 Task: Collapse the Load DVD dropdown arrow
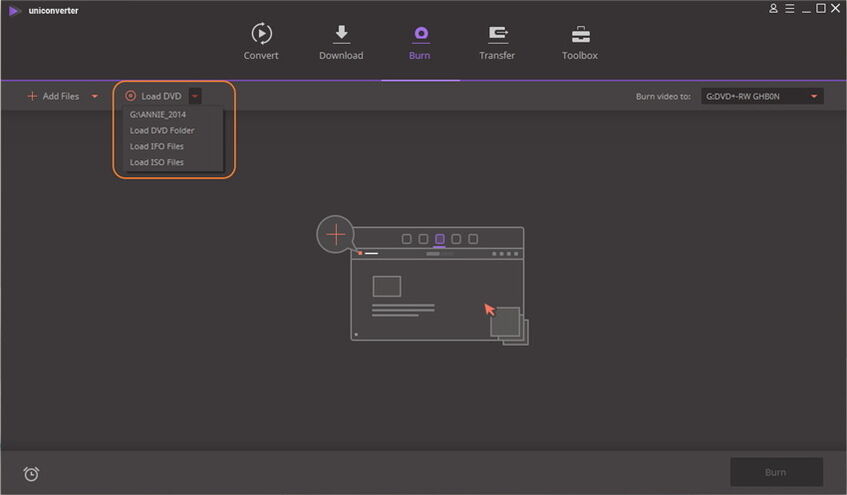point(195,96)
